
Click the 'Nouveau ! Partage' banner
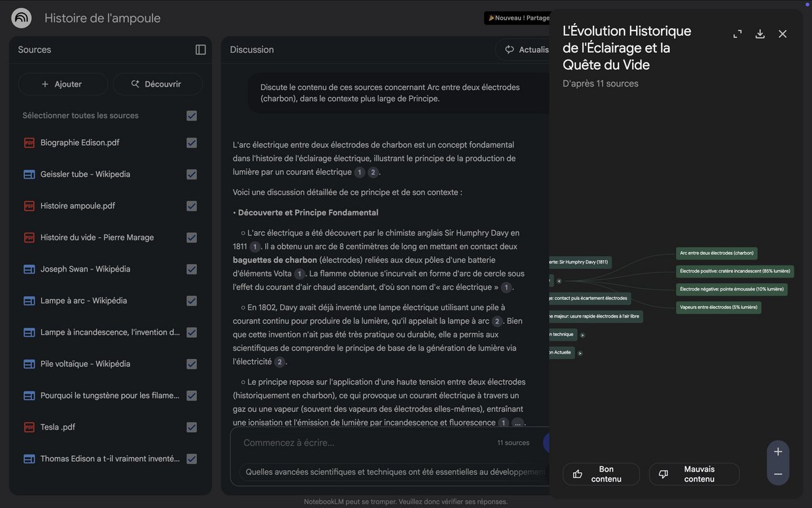coord(517,18)
